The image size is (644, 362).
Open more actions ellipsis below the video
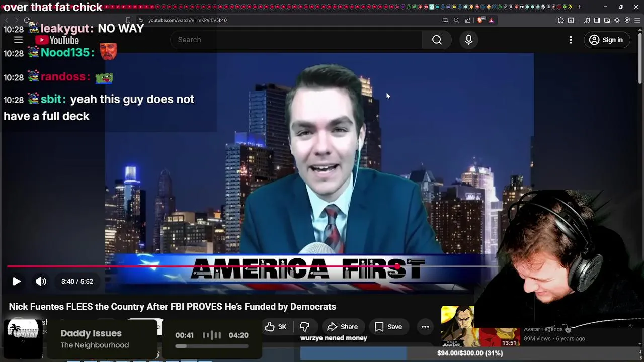pyautogui.click(x=425, y=327)
